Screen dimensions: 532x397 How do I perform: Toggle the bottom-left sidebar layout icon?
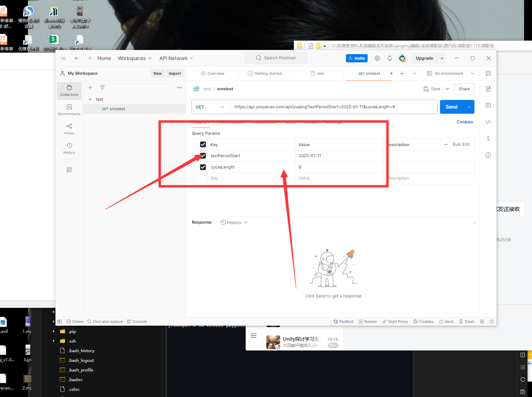[60, 322]
